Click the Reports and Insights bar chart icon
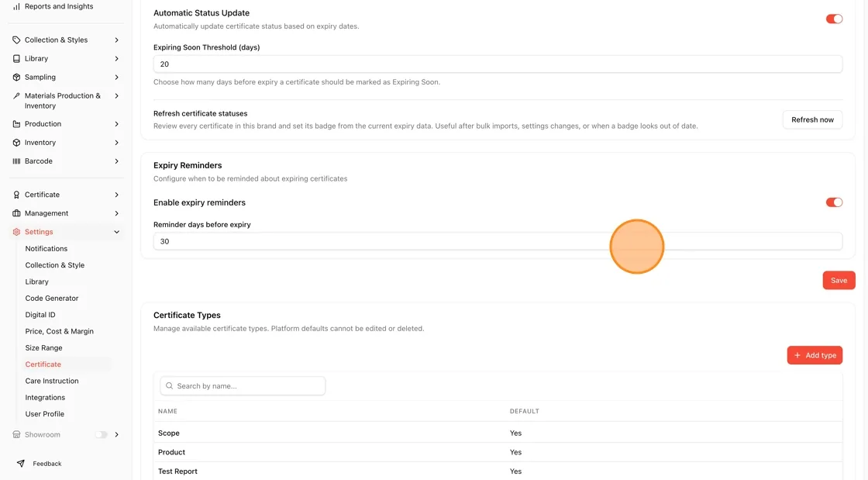 (16, 7)
